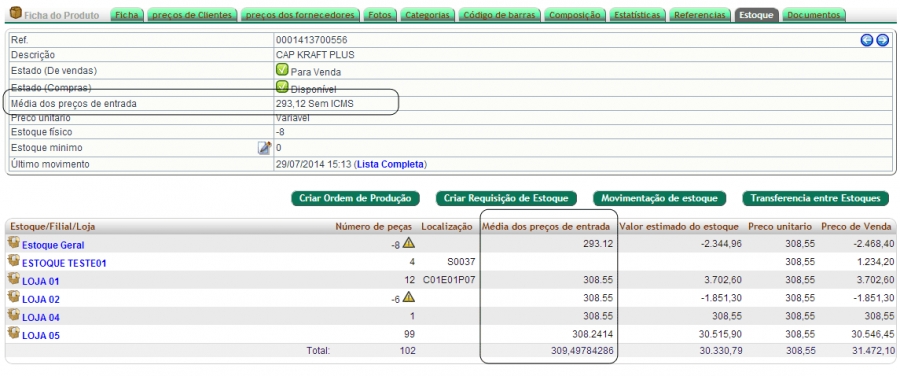Go to next product with right arrow icon
This screenshot has height=376, width=900.
[883, 40]
